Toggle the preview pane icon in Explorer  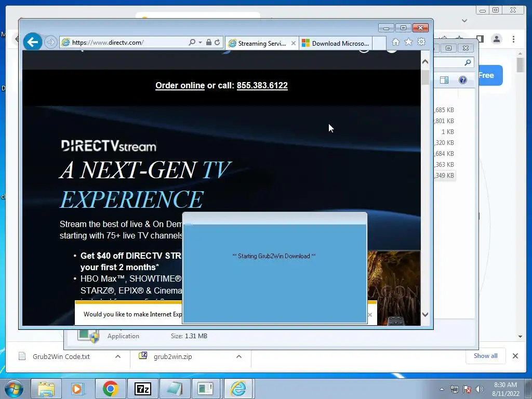click(444, 80)
